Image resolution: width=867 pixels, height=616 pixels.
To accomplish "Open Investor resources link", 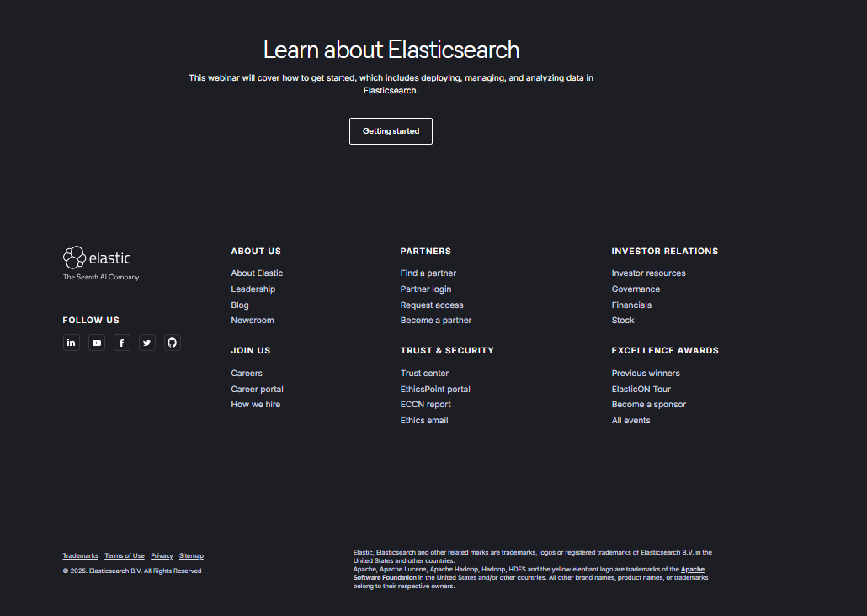I will (x=649, y=273).
